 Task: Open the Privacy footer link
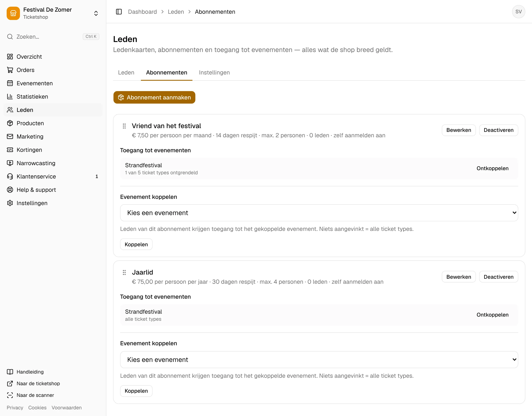click(x=15, y=408)
